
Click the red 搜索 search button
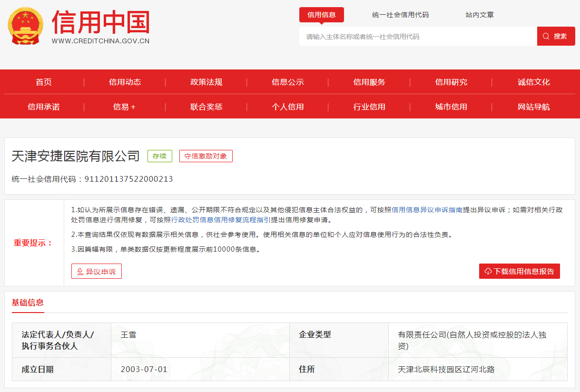click(x=556, y=36)
